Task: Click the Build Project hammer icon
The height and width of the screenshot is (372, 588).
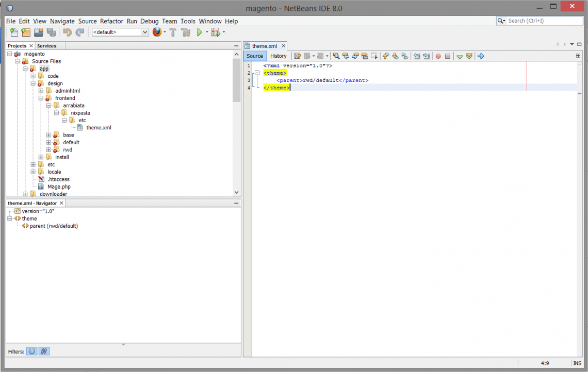Action: (x=173, y=32)
